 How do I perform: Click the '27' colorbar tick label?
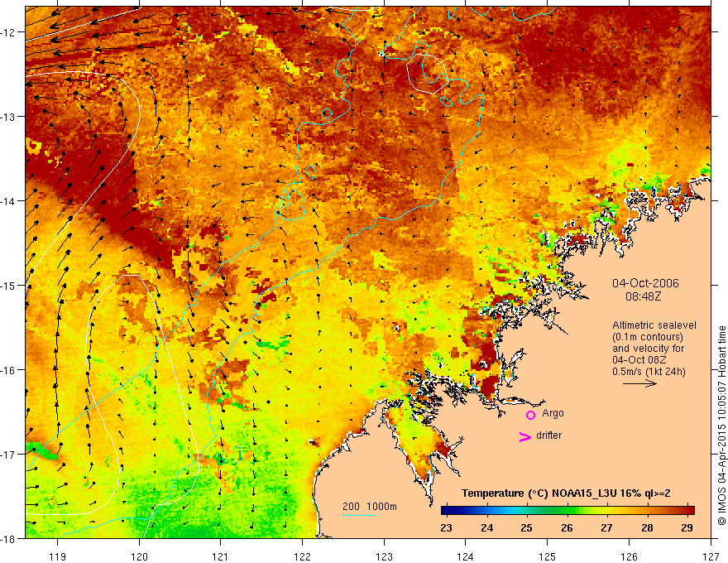tap(606, 527)
